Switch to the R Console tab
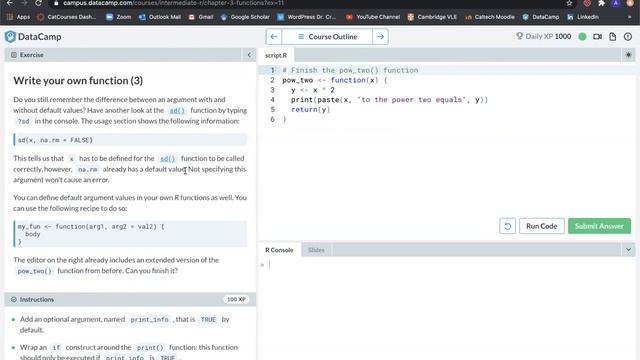Image resolution: width=640 pixels, height=360 pixels. 279,250
